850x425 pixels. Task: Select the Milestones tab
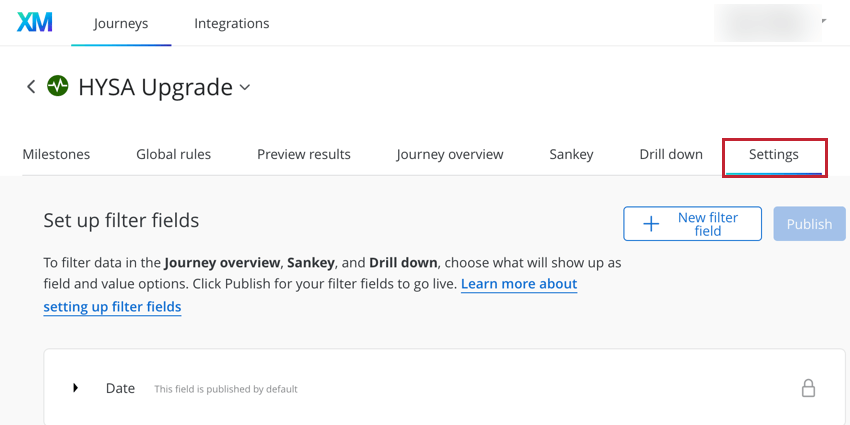56,154
